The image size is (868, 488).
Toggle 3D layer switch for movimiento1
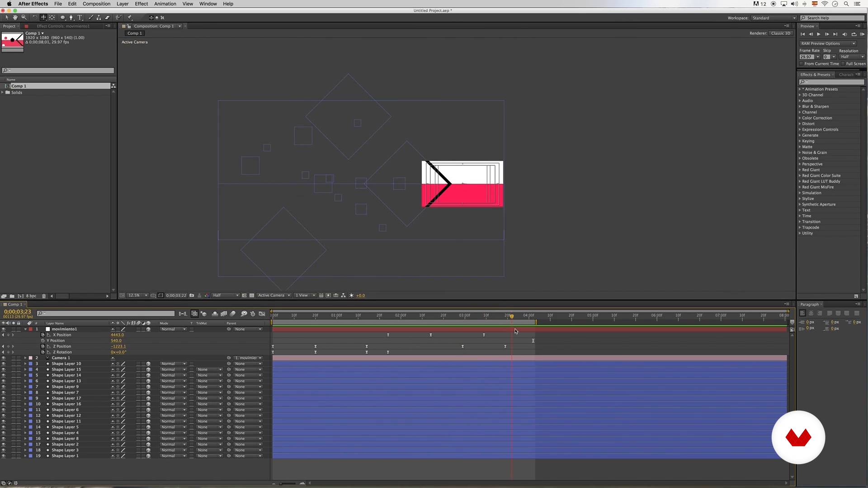(148, 329)
